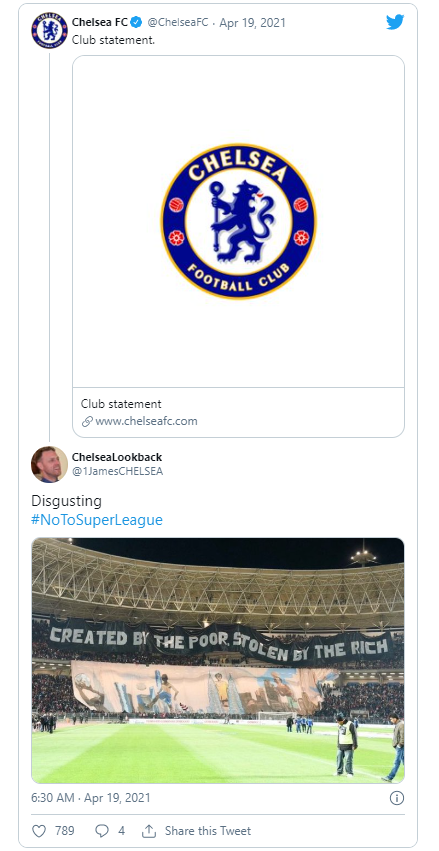Click the link chain icon by chelseafc.com
The width and height of the screenshot is (439, 851).
[87, 422]
